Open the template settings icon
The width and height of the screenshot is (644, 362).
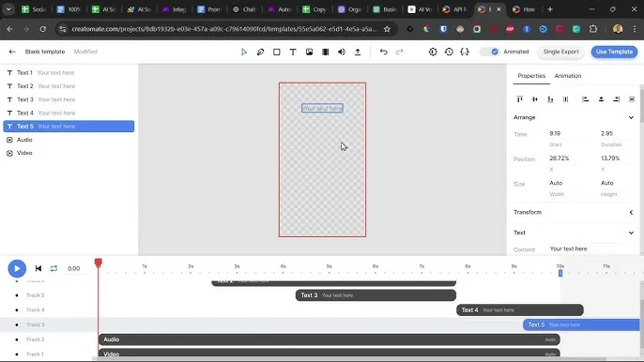click(433, 52)
